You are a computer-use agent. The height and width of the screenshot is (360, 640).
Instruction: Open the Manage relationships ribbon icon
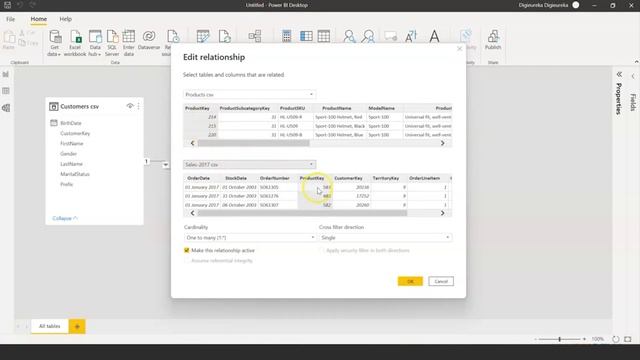point(255,36)
